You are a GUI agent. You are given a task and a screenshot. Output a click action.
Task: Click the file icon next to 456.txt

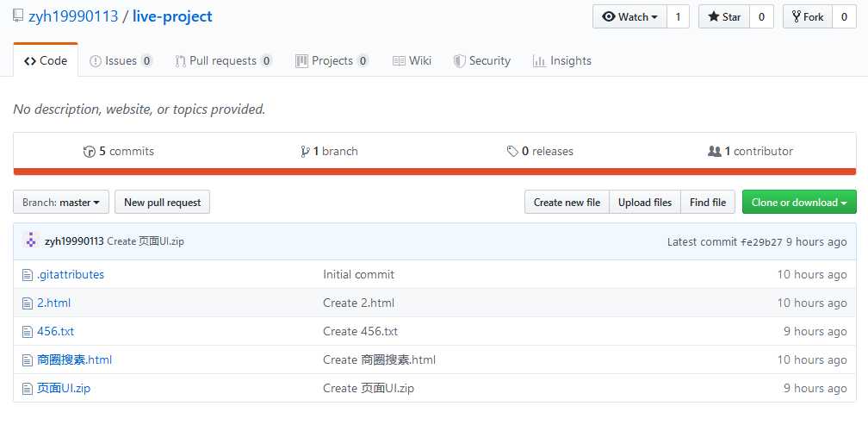[28, 331]
